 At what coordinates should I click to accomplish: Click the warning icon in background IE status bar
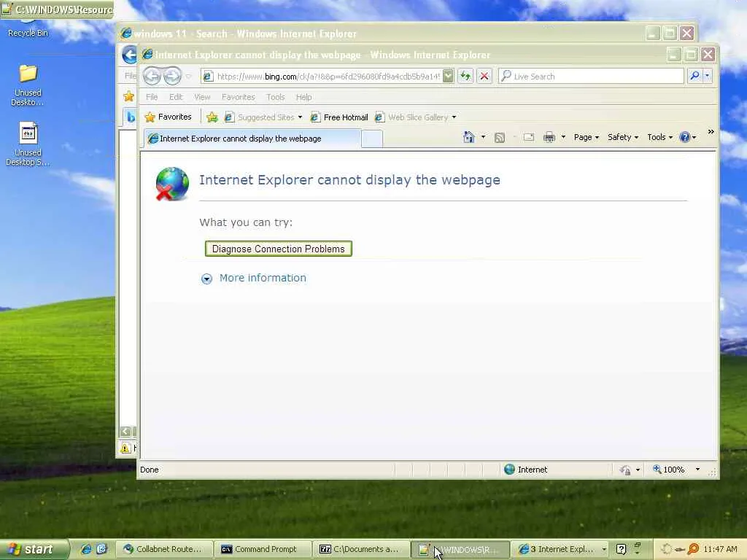[x=125, y=448]
